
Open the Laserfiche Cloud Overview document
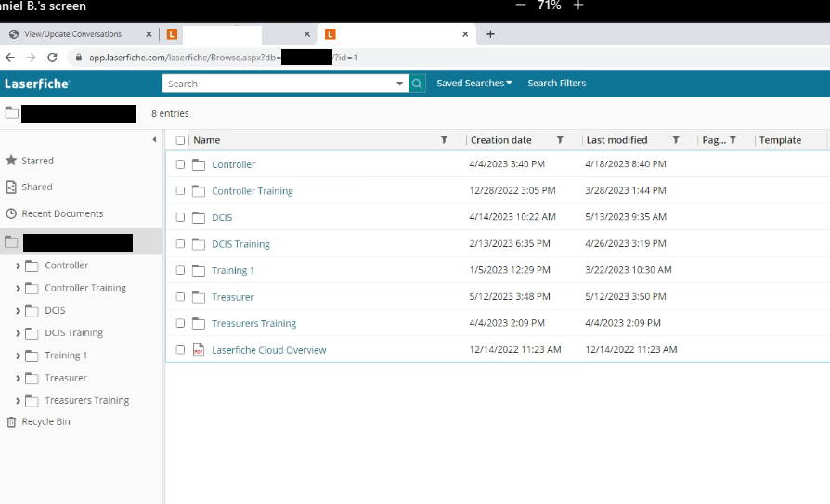pyautogui.click(x=269, y=349)
